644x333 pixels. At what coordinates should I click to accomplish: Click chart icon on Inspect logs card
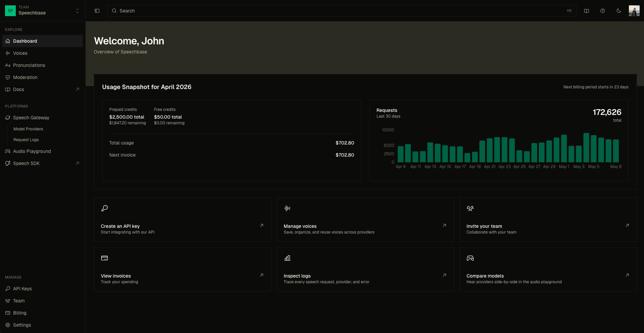(x=287, y=258)
